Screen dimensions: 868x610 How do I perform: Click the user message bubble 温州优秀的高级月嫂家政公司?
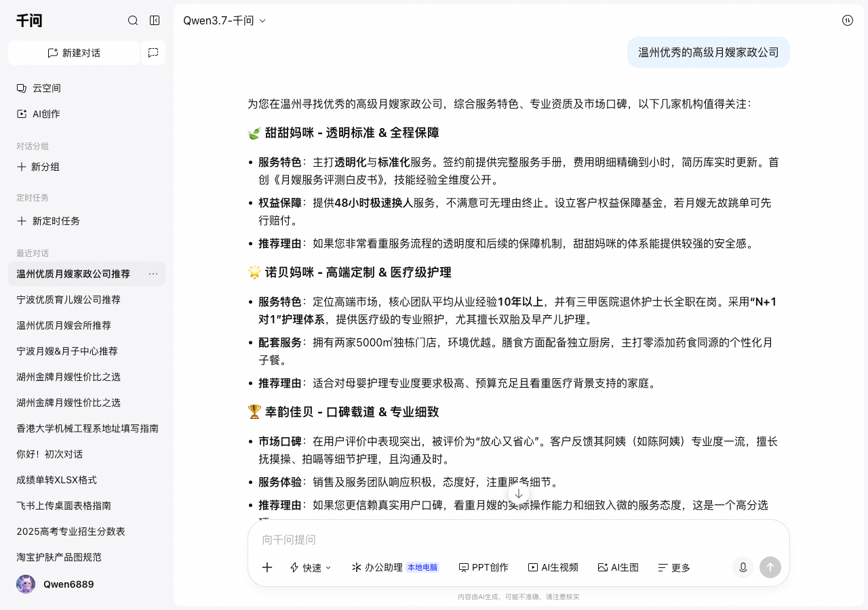(x=709, y=52)
